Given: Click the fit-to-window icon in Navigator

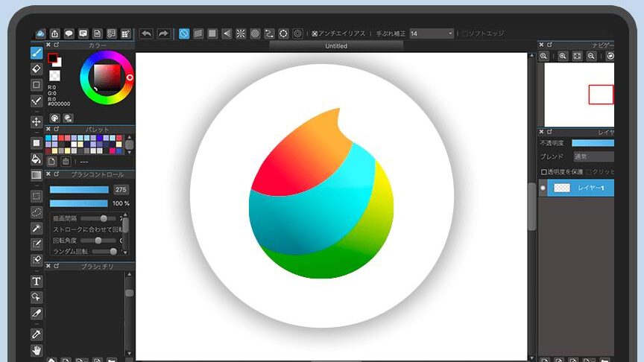Looking at the screenshot, I should (x=577, y=56).
